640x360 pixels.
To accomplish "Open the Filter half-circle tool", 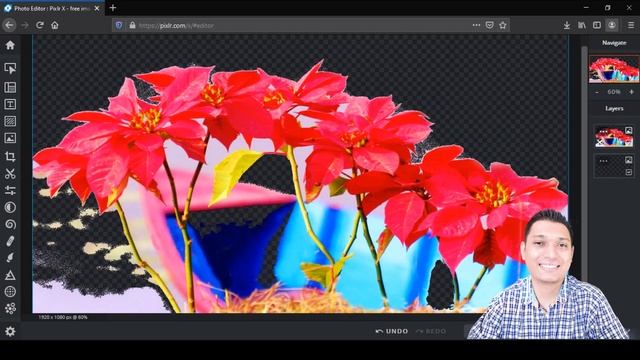I will click(10, 207).
